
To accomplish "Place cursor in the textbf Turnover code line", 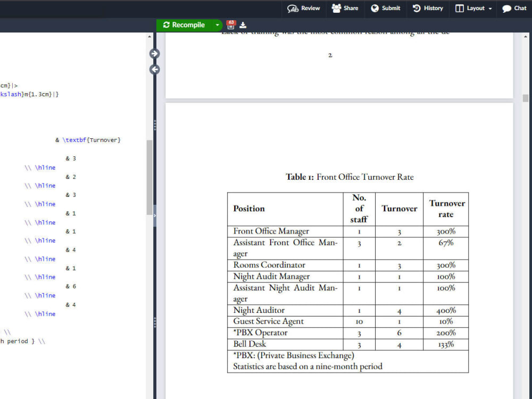I will pyautogui.click(x=90, y=140).
